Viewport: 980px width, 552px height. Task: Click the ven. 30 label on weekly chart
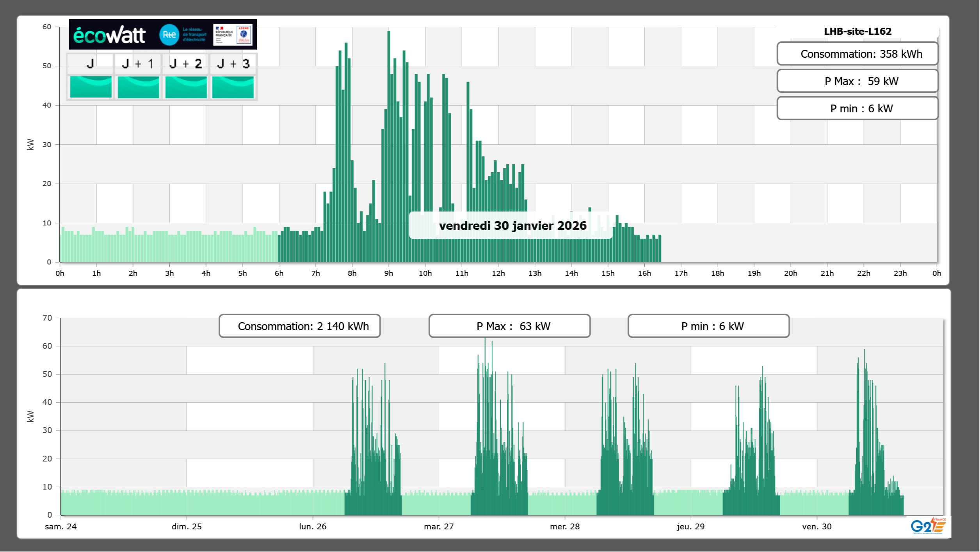point(816,527)
